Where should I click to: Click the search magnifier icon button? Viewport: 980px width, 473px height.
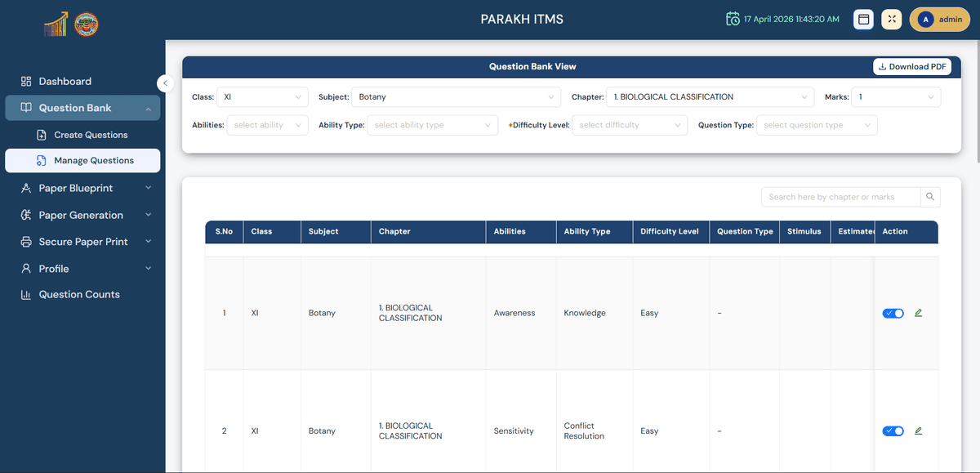click(x=930, y=197)
